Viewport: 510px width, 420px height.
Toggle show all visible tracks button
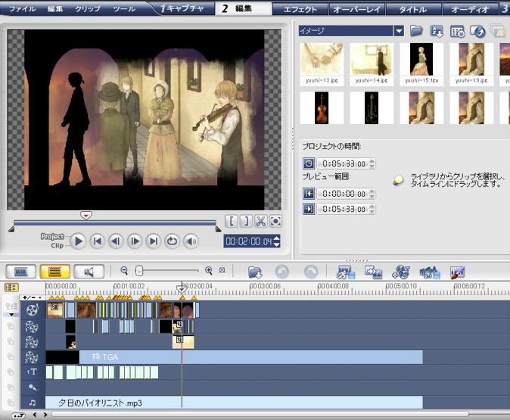(x=11, y=288)
